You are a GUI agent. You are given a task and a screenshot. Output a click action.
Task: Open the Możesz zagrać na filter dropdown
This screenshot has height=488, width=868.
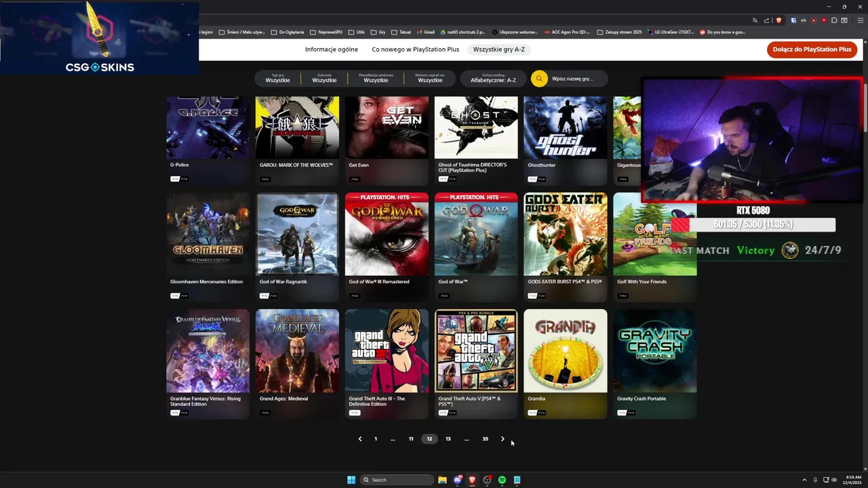[x=430, y=79]
